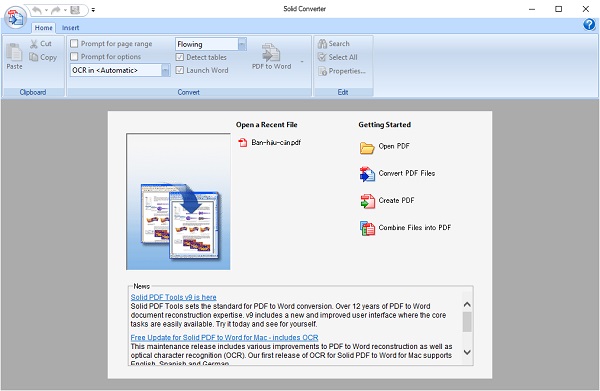Click the Open PDF folder icon
Image resolution: width=600 pixels, height=391 pixels.
coord(367,147)
